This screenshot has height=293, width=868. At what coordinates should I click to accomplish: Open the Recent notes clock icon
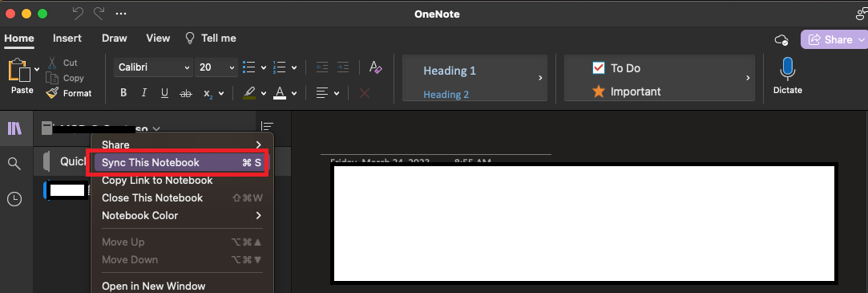[14, 198]
